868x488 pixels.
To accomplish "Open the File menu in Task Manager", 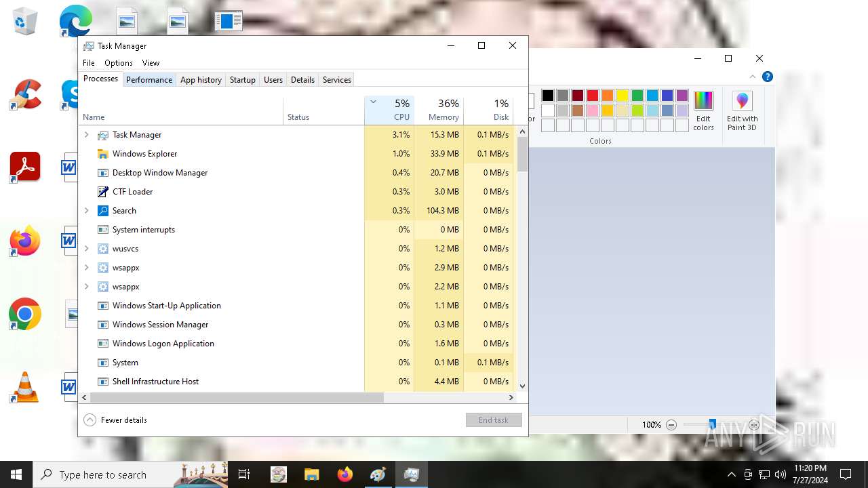I will tap(89, 63).
